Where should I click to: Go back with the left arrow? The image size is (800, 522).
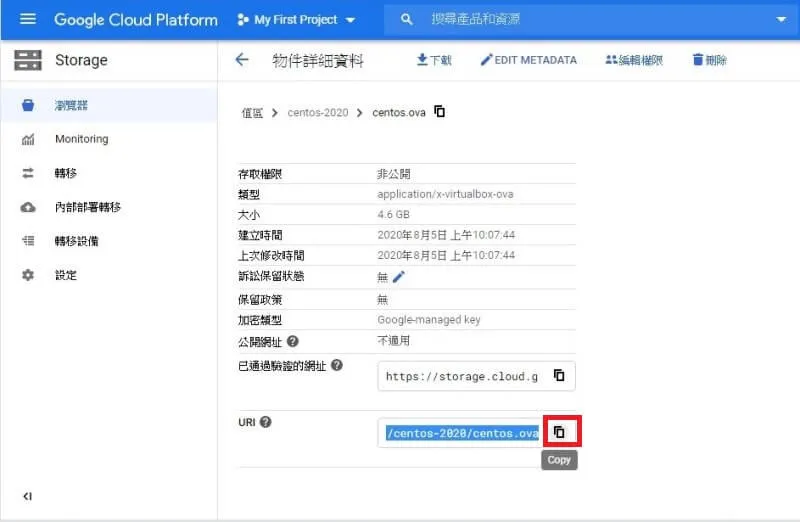point(242,60)
